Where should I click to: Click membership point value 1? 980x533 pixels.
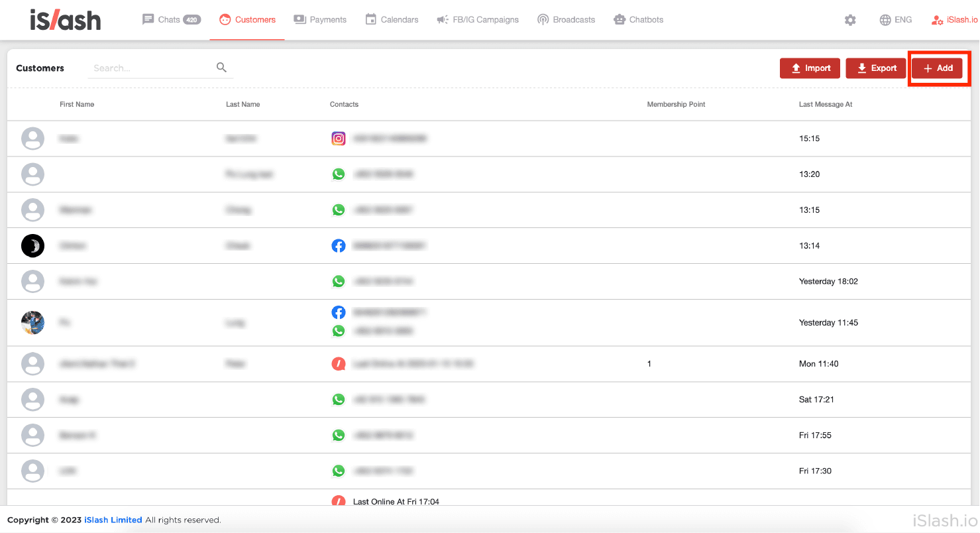coord(649,364)
